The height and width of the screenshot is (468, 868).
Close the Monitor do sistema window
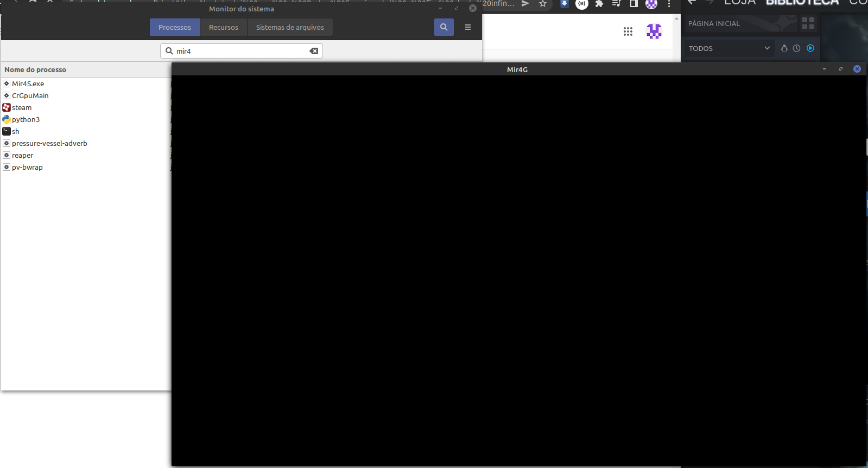pos(473,8)
